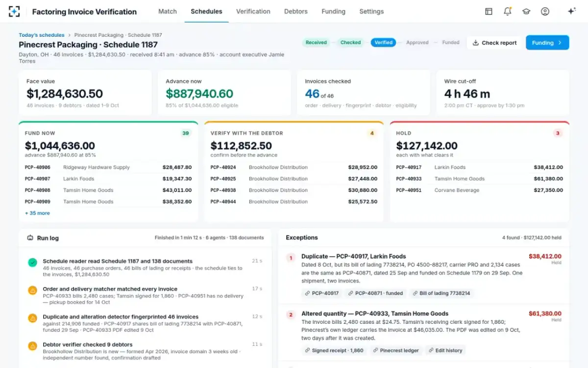588x368 pixels.
Task: Click warning icon beside Debtor verifier
Action: (32, 346)
